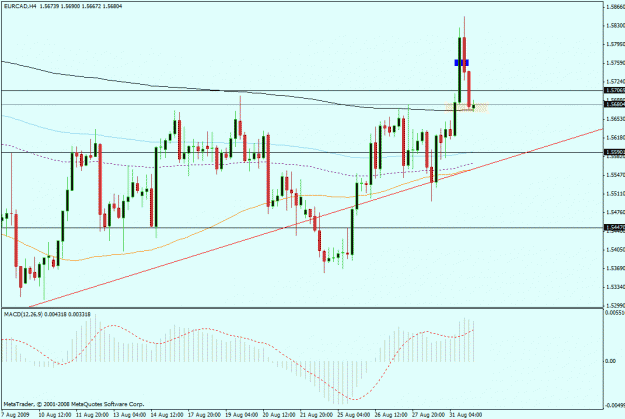Screen dimensions: 625x419
Task: Click the '14 Aug 12:00' time label
Action: 167,415
